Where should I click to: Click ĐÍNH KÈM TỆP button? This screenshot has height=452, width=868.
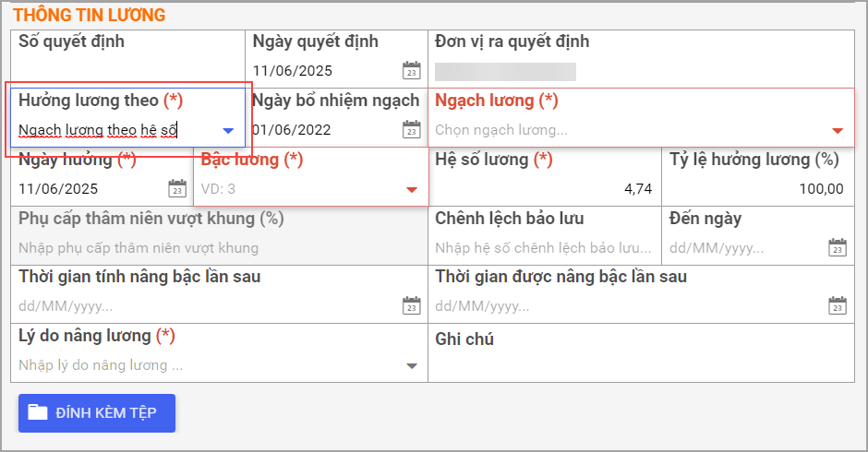click(97, 412)
